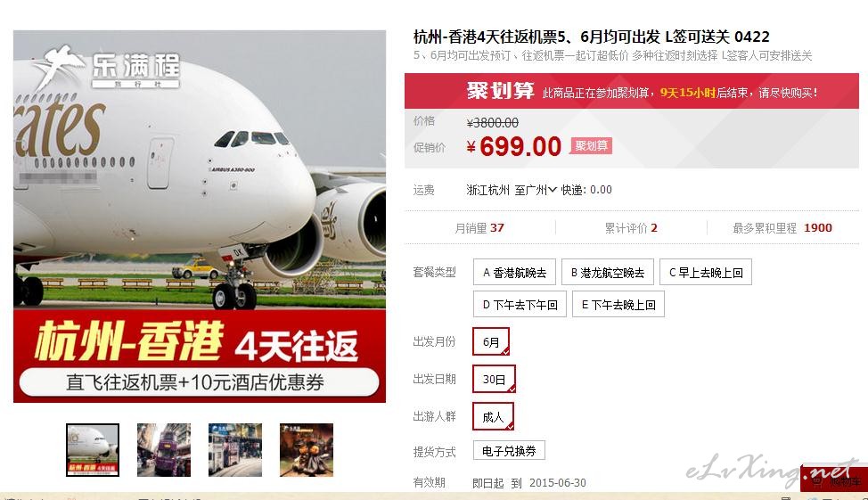Toggle the 6月 departure month option
The width and height of the screenshot is (868, 500).
pyautogui.click(x=491, y=341)
